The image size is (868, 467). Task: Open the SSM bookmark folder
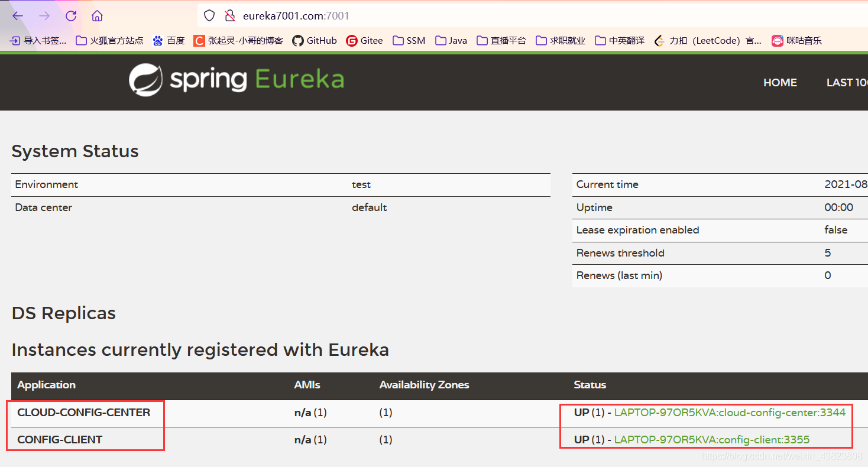(409, 41)
